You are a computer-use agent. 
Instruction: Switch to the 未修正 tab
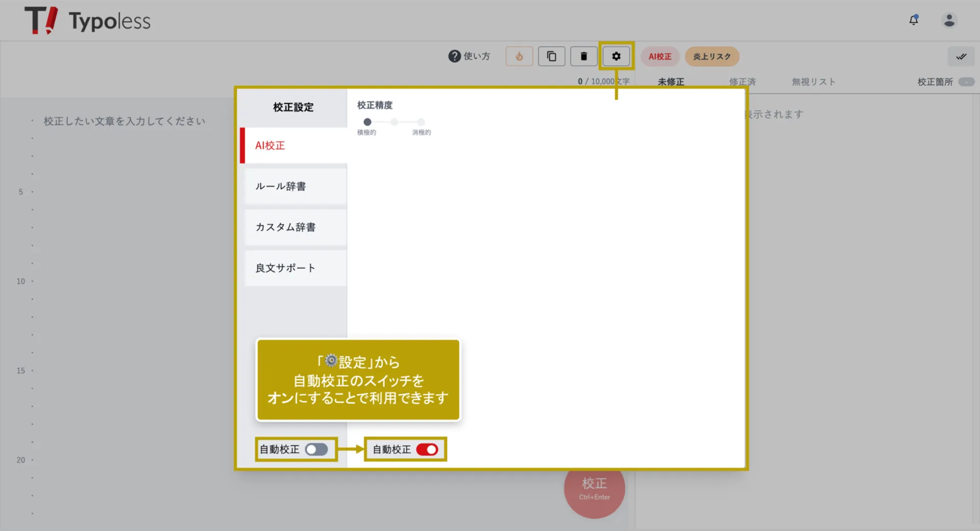click(671, 82)
